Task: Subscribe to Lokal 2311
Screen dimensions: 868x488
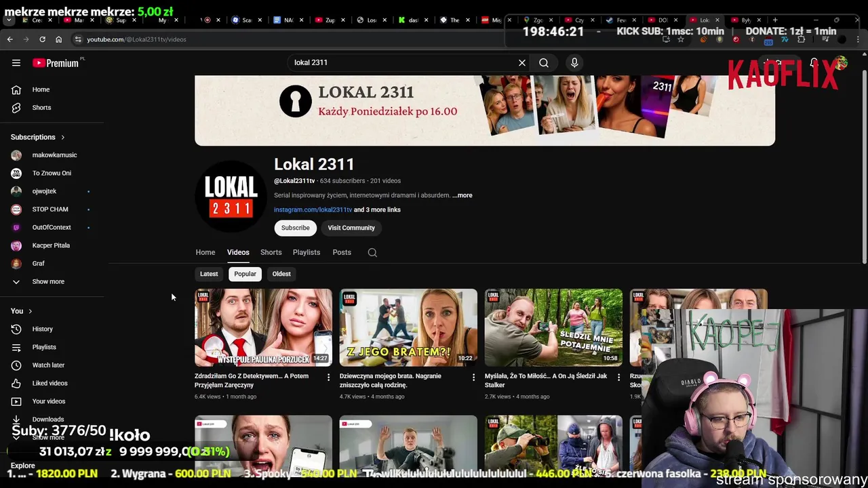Action: tap(295, 228)
